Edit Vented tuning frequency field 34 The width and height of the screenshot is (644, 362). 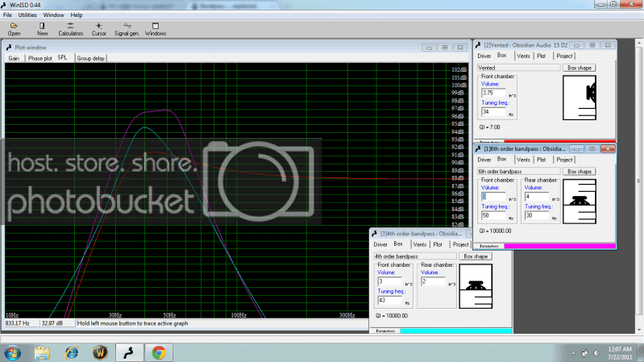[x=493, y=112]
